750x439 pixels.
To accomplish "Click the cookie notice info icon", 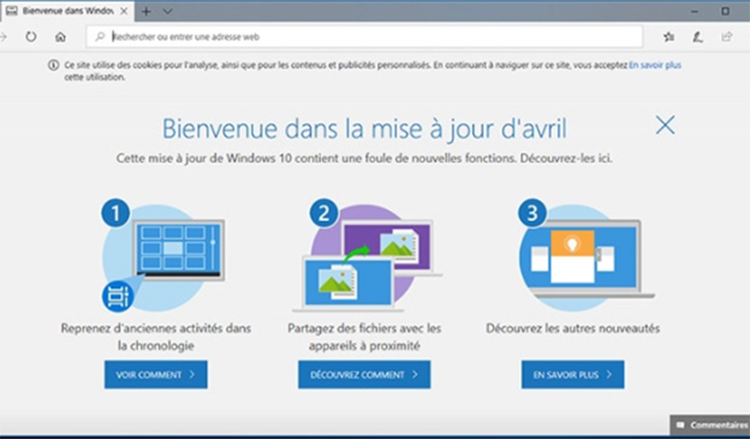I will click(53, 66).
